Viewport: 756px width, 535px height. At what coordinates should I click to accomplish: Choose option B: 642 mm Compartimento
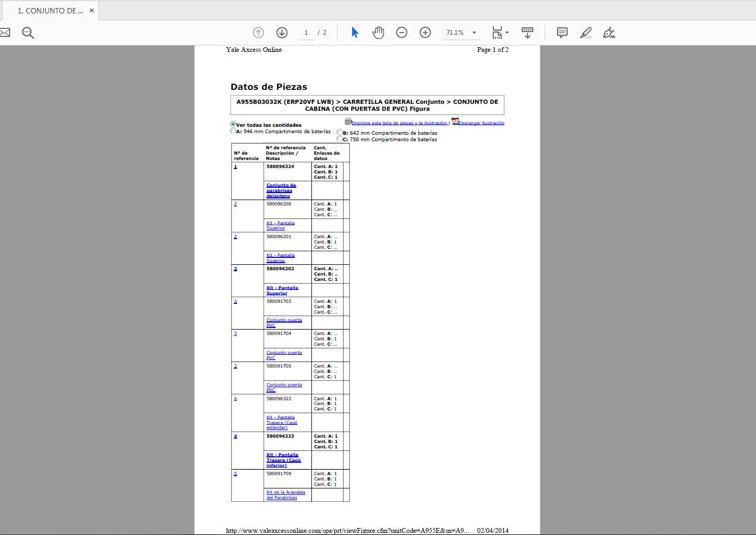(340, 133)
